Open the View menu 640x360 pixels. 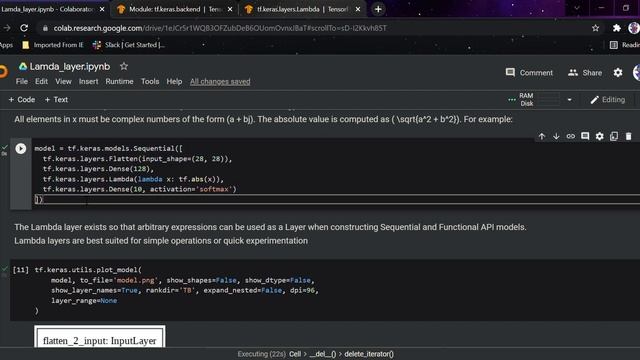(x=63, y=82)
